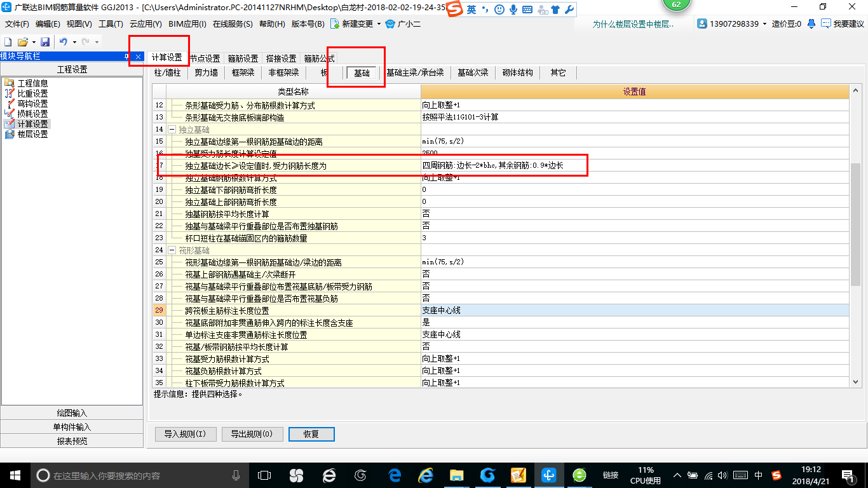Viewport: 868px width, 488px height.
Task: Open the Undo history dropdown arrow
Action: click(x=74, y=42)
